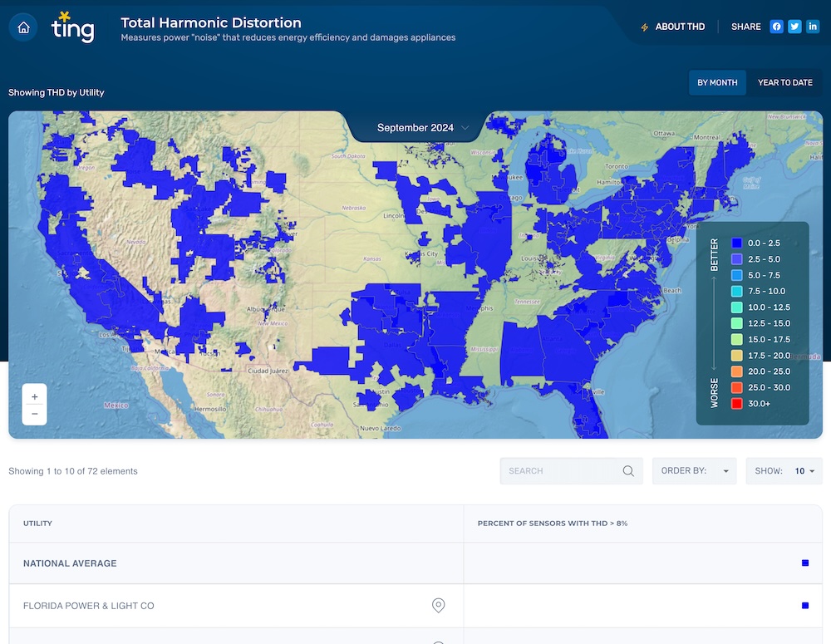Click the search magnifier icon
Image resolution: width=831 pixels, height=644 pixels.
point(628,470)
